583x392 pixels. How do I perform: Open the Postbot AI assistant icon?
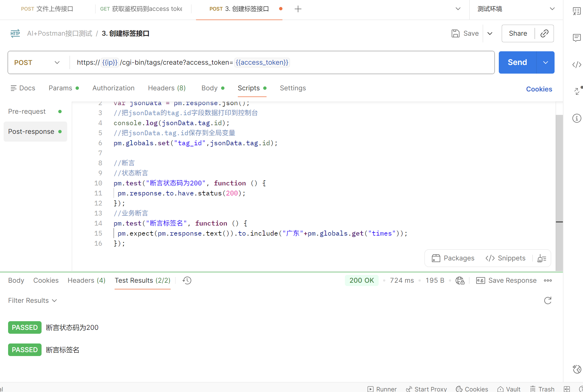pyautogui.click(x=577, y=369)
